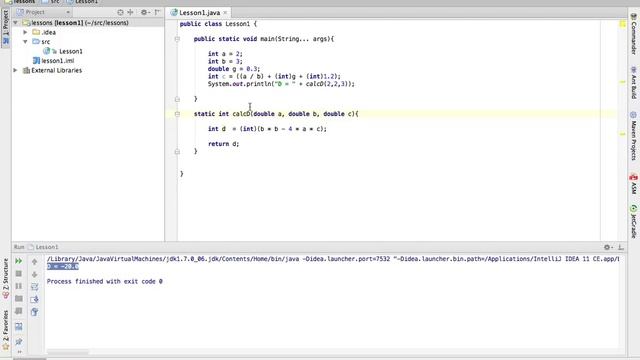Jump down the stack trace arrow
This screenshot has width=640, height=360.
coord(34,274)
